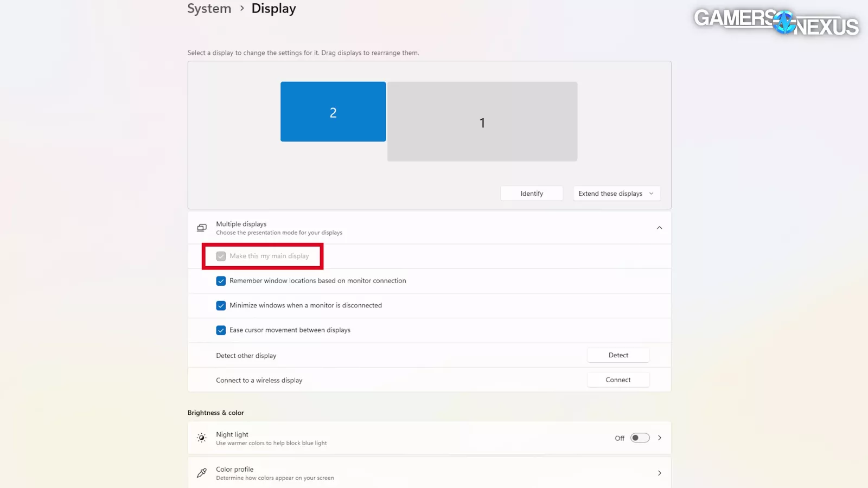This screenshot has height=488, width=868.
Task: Toggle the Night light switch on
Action: (x=640, y=438)
